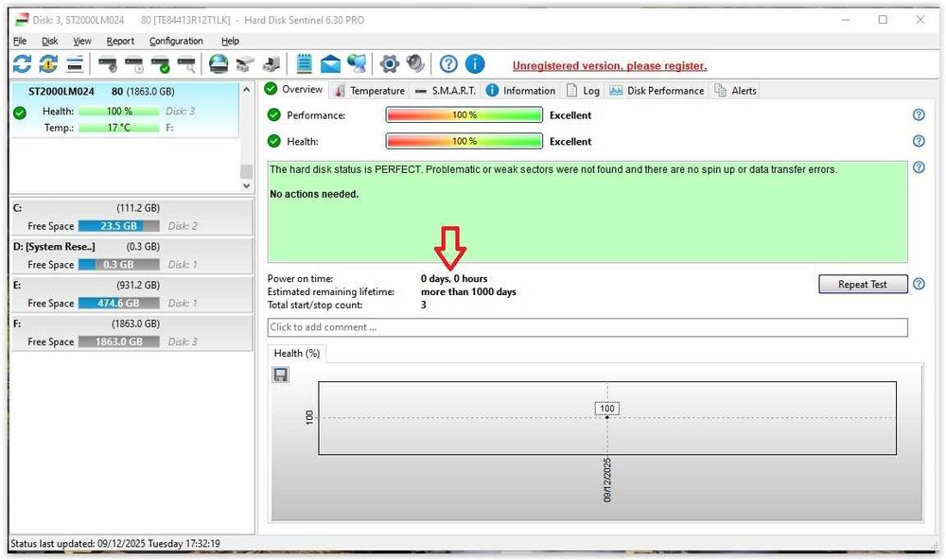
Task: Select the D: [System Rese..] partition row
Action: click(x=131, y=255)
